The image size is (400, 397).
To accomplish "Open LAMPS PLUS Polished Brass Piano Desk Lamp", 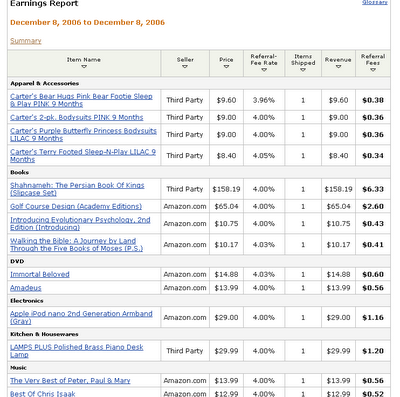I will [x=77, y=351].
